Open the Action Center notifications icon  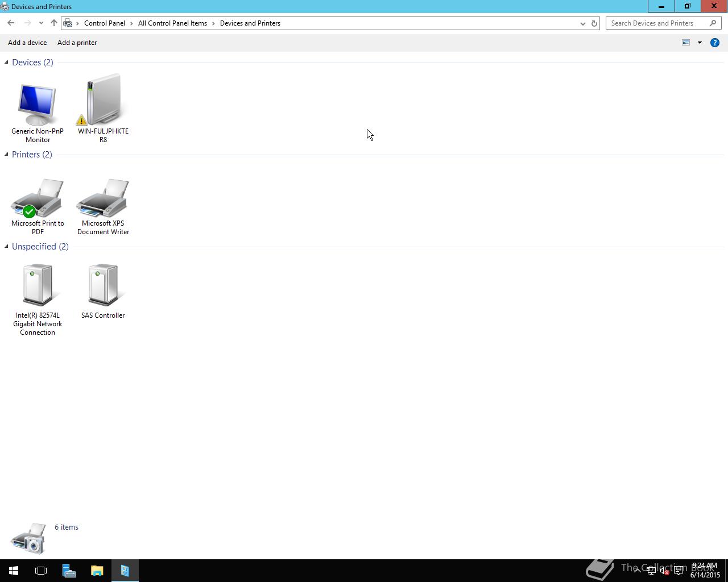pos(679,571)
